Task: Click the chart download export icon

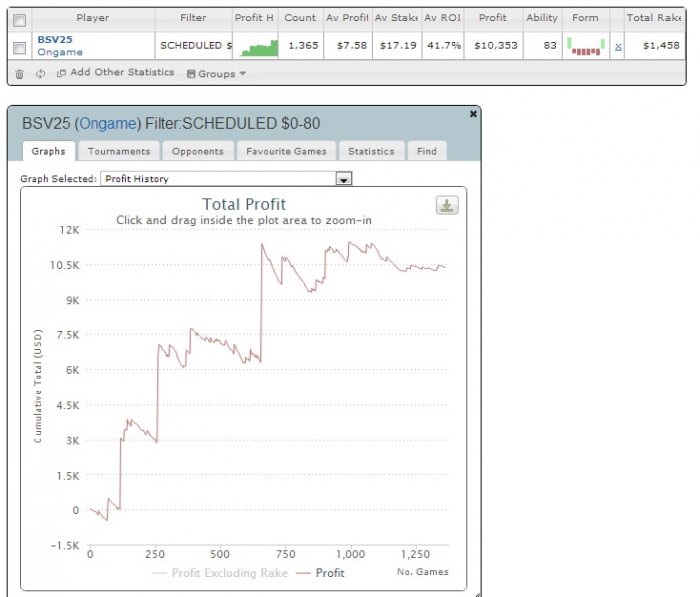Action: pyautogui.click(x=447, y=205)
